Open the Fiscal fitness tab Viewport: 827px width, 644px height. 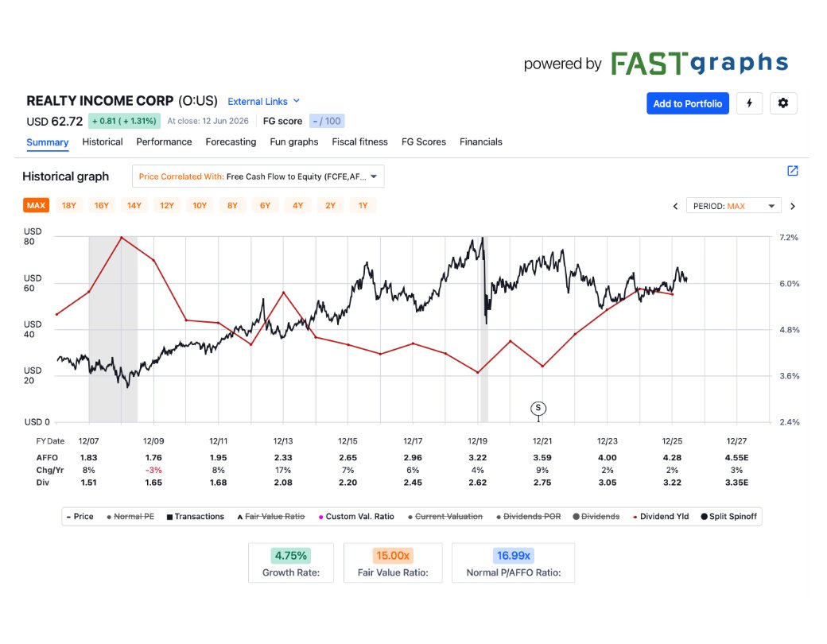[359, 142]
